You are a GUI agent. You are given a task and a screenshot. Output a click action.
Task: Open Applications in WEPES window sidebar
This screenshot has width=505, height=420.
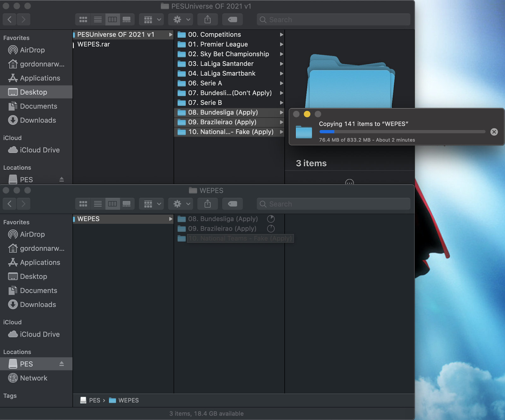(36, 262)
